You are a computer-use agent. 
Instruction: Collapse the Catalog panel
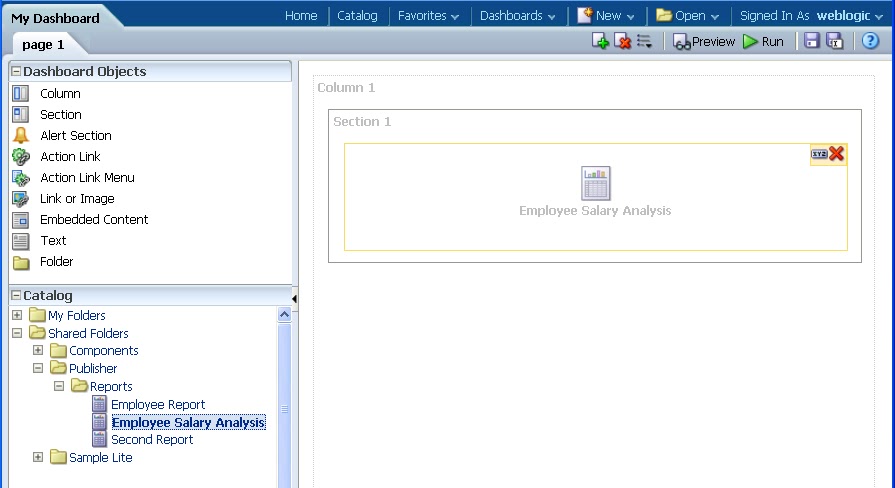pyautogui.click(x=16, y=295)
